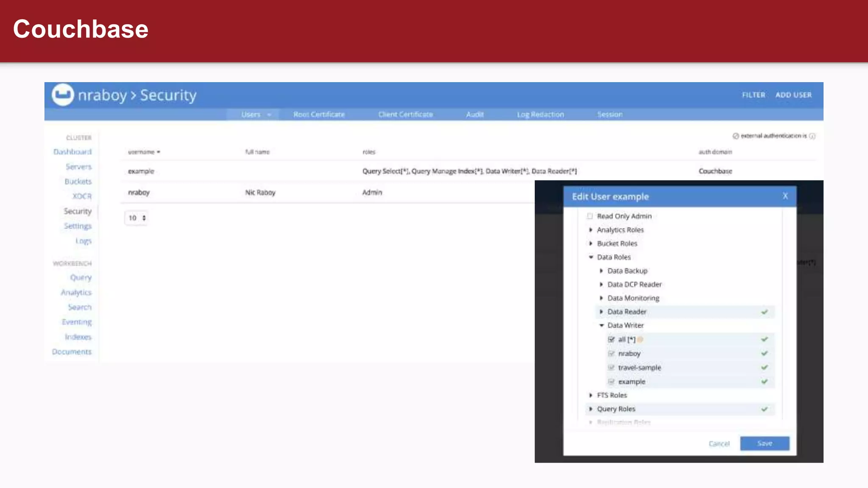
Task: Switch to the Client Certificate tab
Action: click(406, 114)
